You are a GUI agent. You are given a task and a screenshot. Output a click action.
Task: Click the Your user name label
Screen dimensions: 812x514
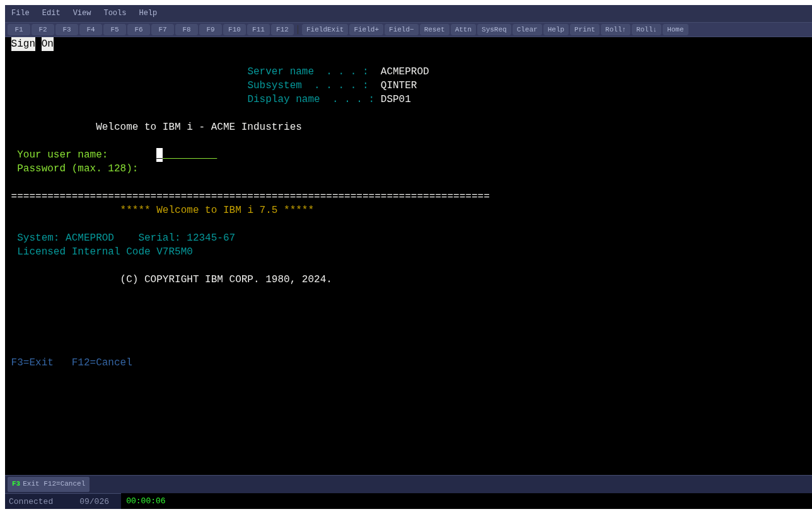[x=62, y=155]
